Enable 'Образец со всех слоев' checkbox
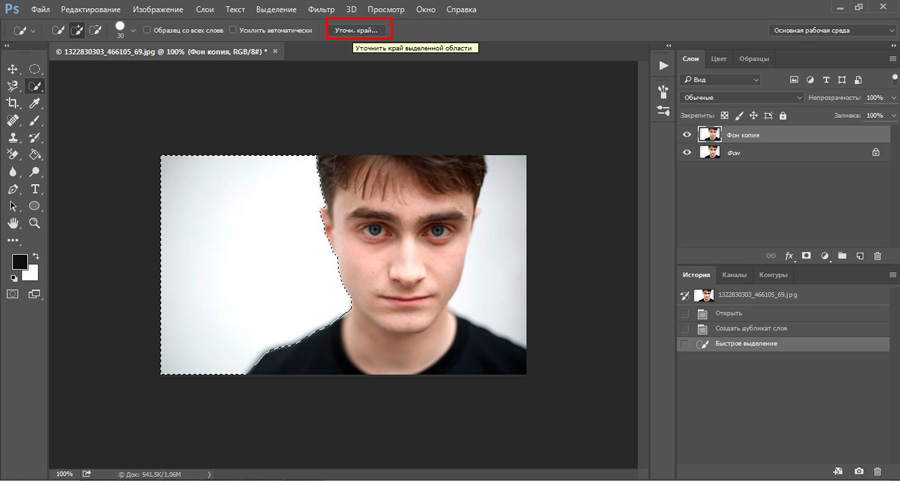Image resolution: width=900 pixels, height=481 pixels. (149, 30)
